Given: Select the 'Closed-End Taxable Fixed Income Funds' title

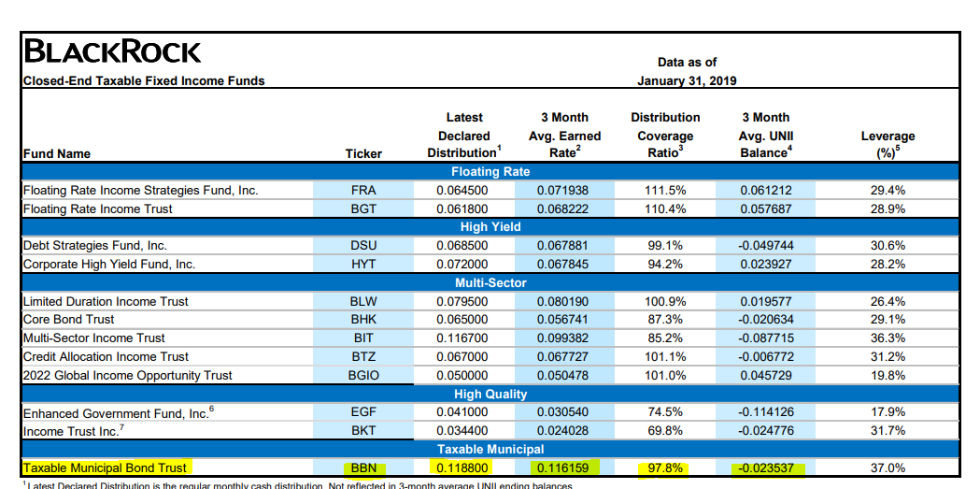Looking at the screenshot, I should click(x=144, y=80).
